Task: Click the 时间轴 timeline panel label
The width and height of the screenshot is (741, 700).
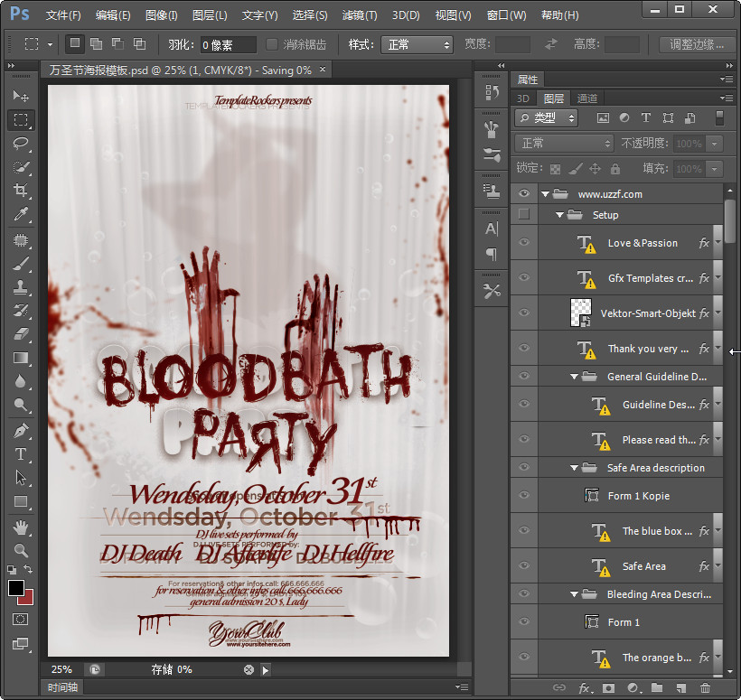Action: click(61, 688)
